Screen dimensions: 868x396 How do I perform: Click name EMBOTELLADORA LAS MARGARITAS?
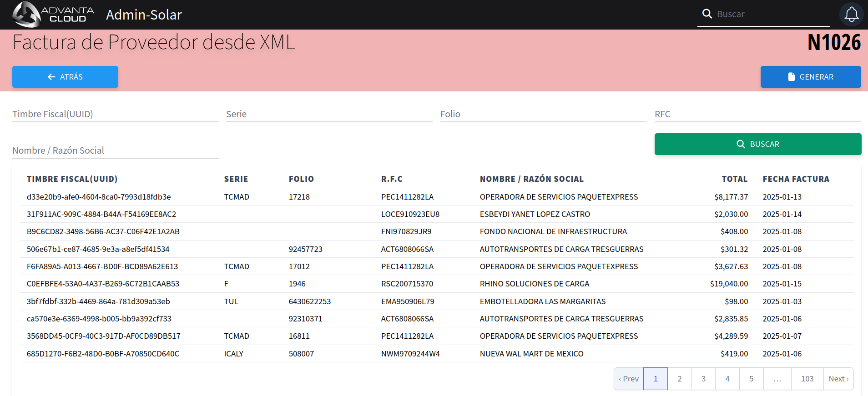tap(543, 301)
